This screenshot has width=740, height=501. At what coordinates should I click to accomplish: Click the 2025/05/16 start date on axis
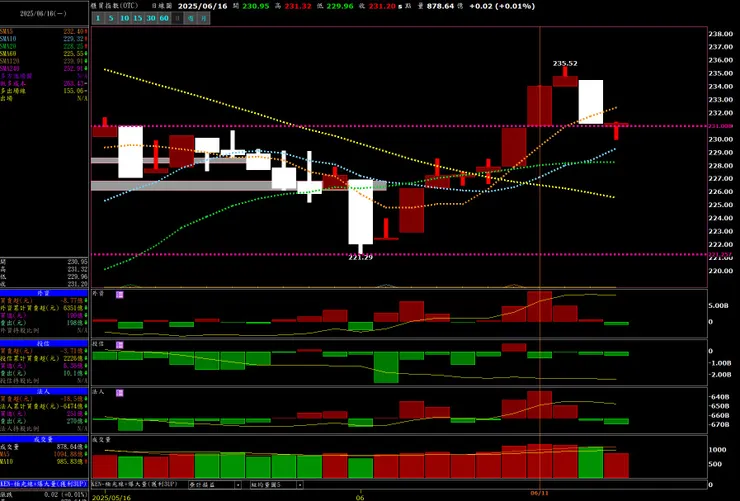point(111,497)
